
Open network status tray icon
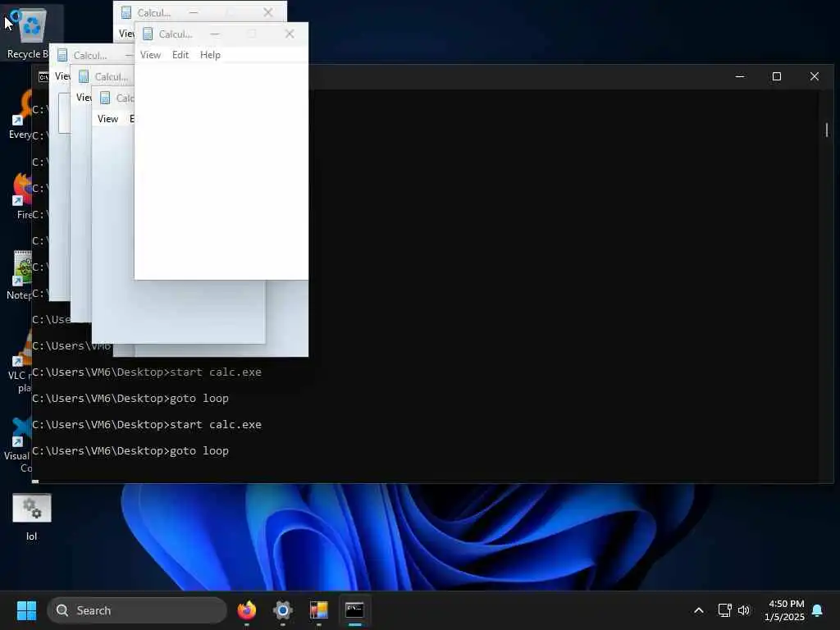coord(725,610)
